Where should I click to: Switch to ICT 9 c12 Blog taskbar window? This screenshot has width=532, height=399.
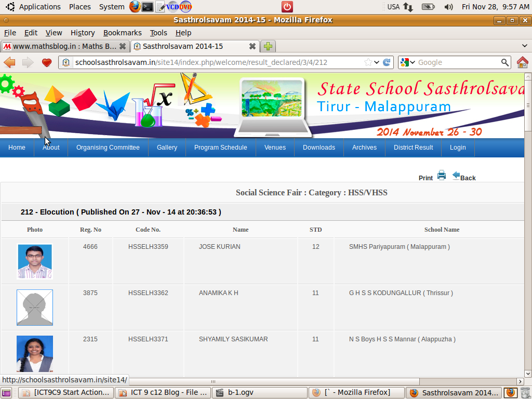(163, 393)
